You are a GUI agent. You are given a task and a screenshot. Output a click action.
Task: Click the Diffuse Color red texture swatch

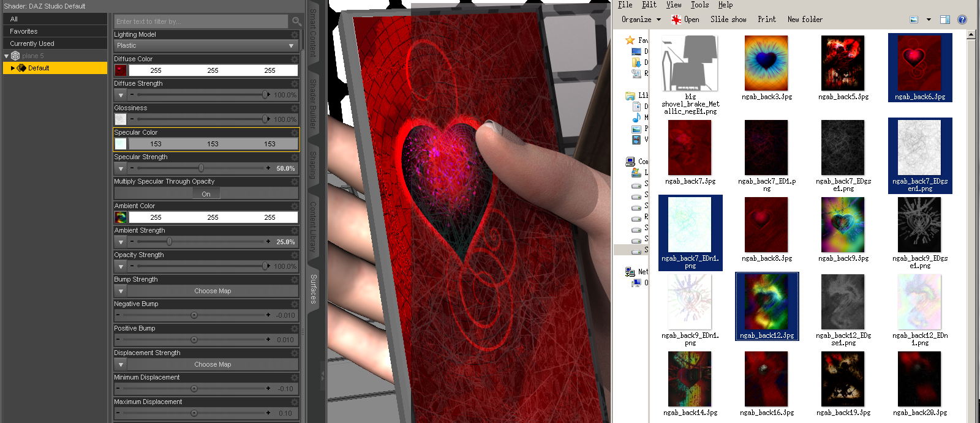coord(121,70)
